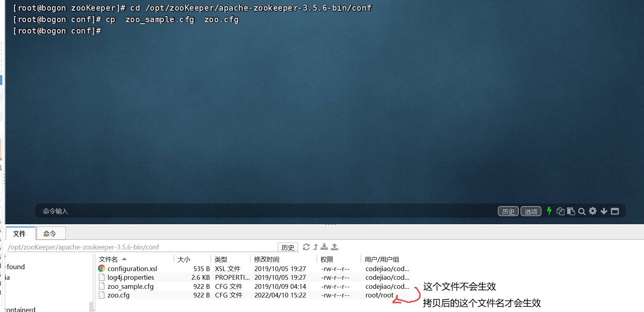
Task: Sort by 文件名 column header
Action: coord(108,259)
